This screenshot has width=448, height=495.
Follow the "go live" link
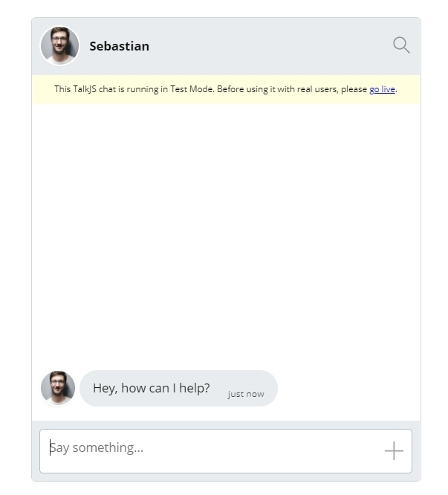tap(382, 89)
